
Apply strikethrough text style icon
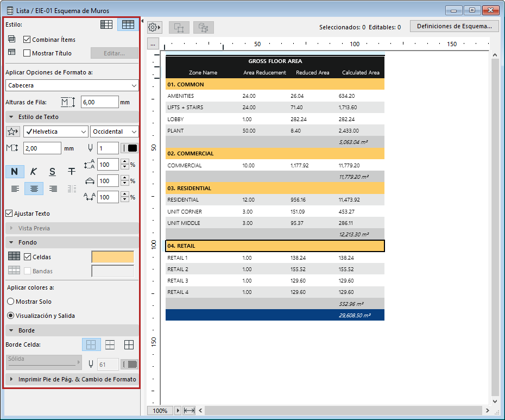pyautogui.click(x=71, y=172)
